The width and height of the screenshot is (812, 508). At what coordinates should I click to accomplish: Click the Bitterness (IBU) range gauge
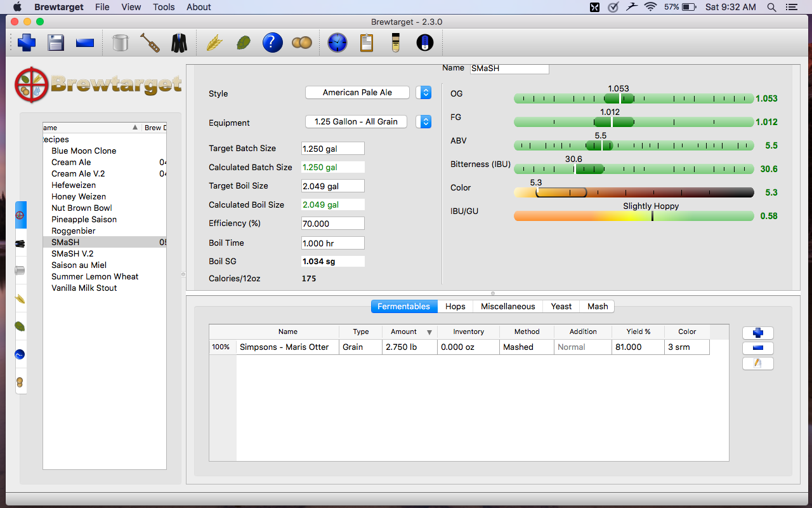(633, 169)
